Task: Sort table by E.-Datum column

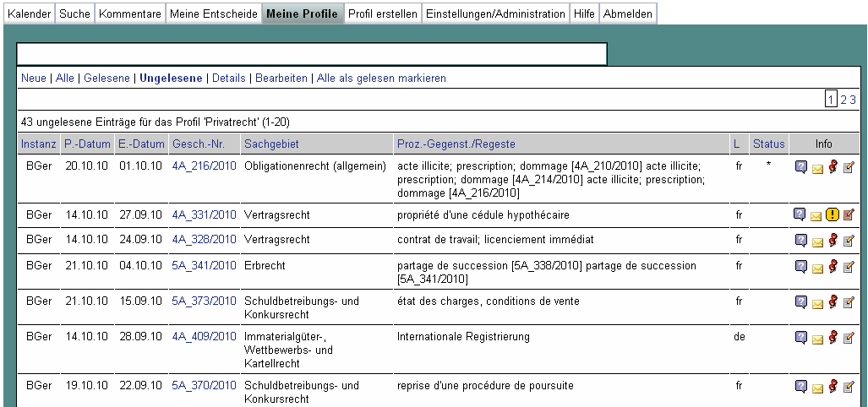Action: pyautogui.click(x=141, y=144)
